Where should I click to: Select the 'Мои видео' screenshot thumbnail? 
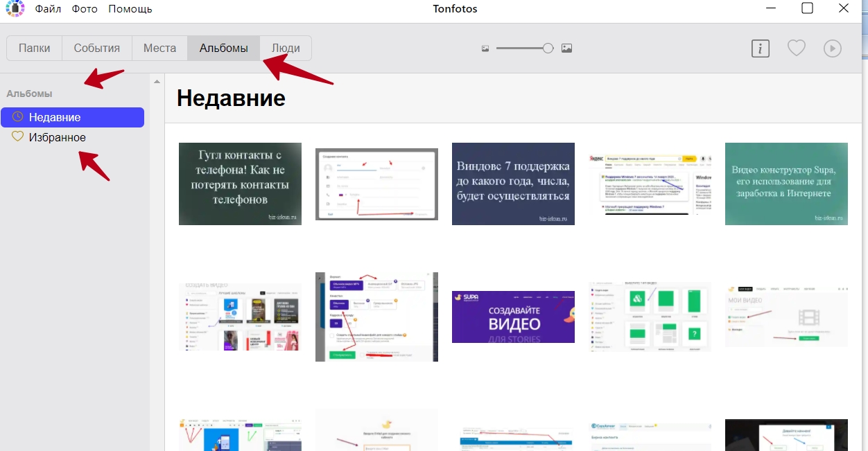786,317
